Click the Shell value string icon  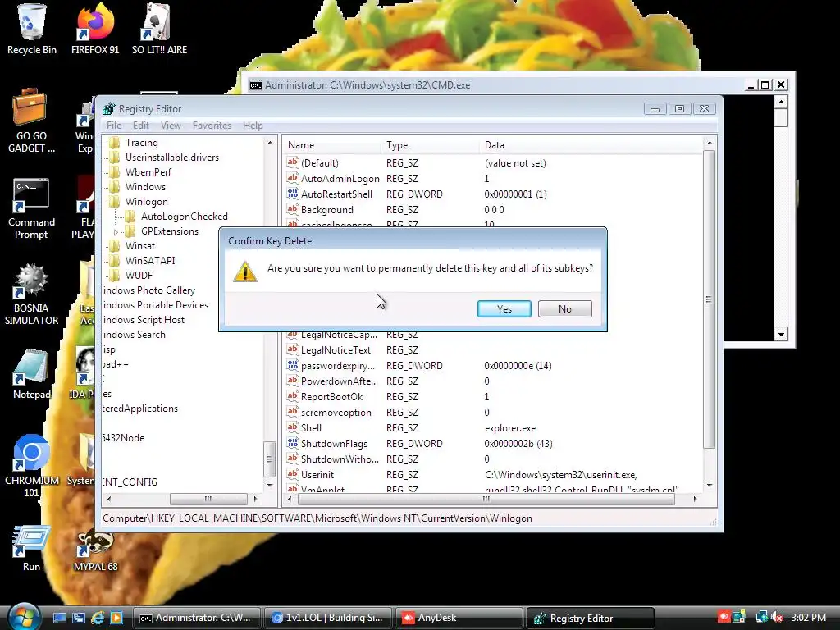tap(293, 427)
